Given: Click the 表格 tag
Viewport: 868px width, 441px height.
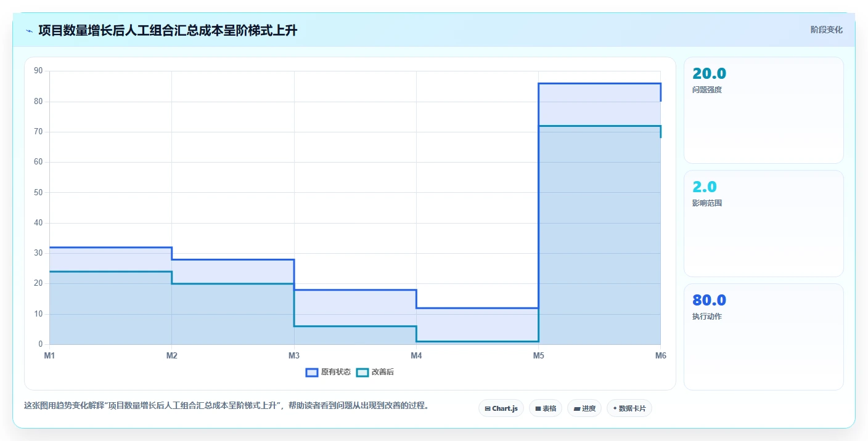Looking at the screenshot, I should tap(546, 408).
